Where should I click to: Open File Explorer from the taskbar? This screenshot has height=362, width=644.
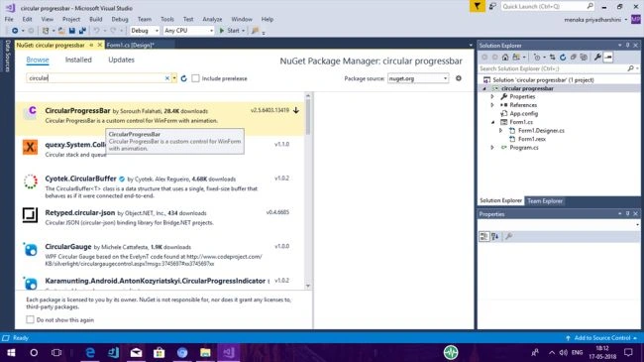pyautogui.click(x=205, y=352)
